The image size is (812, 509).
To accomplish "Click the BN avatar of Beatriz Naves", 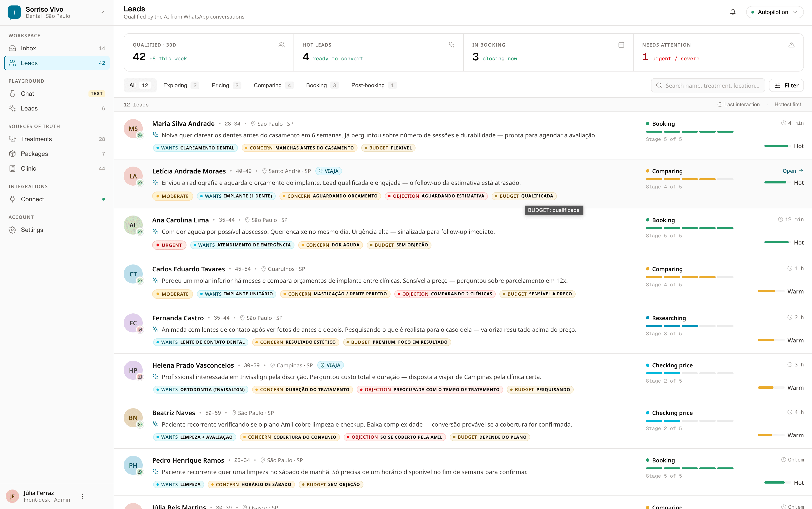I will 133,418.
